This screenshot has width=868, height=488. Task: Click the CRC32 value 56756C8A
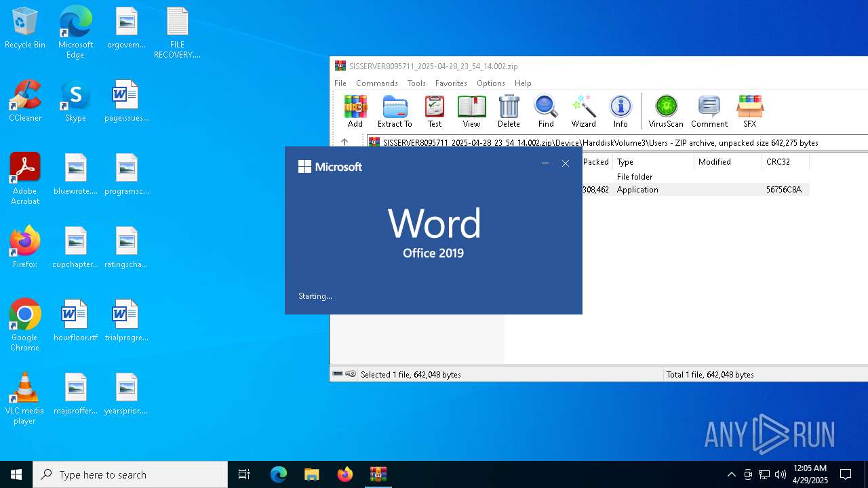point(784,190)
